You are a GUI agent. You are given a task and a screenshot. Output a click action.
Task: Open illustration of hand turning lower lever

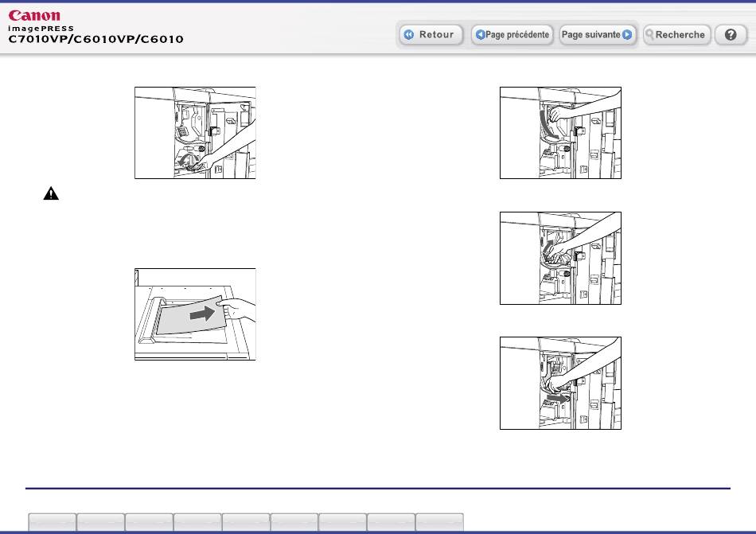pos(195,133)
